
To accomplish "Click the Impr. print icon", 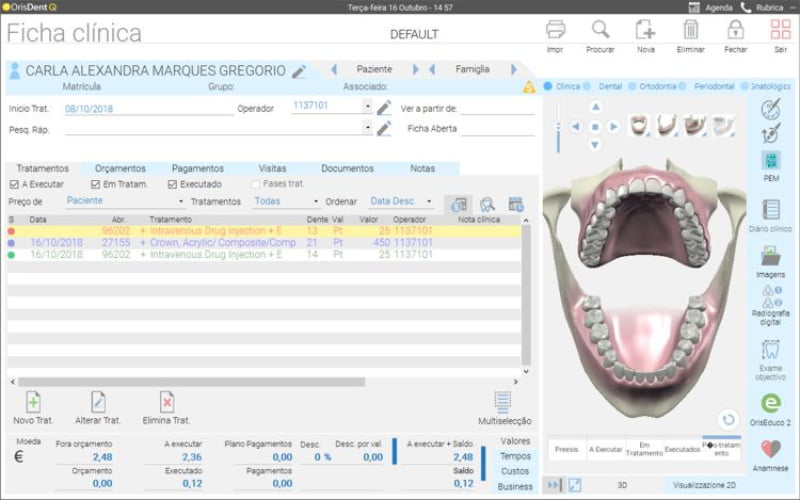I will [555, 31].
